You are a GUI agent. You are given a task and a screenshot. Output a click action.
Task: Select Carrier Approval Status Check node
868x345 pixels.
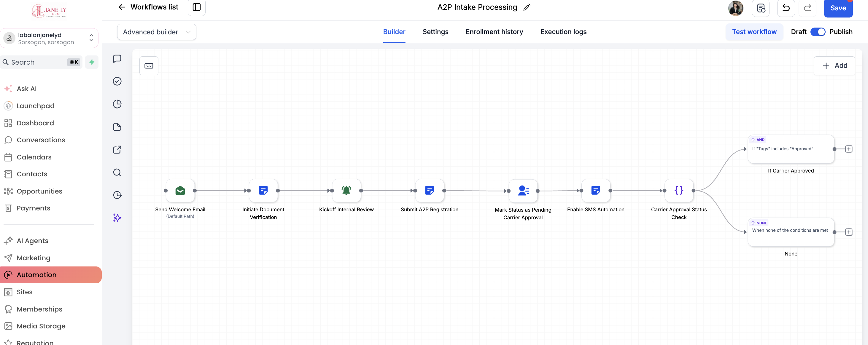pyautogui.click(x=679, y=191)
